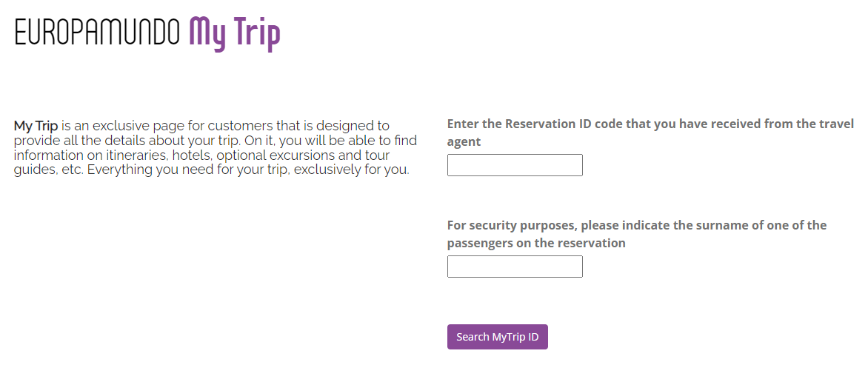This screenshot has height=365, width=868.
Task: Focus the Reservation ID code input field
Action: pyautogui.click(x=515, y=165)
